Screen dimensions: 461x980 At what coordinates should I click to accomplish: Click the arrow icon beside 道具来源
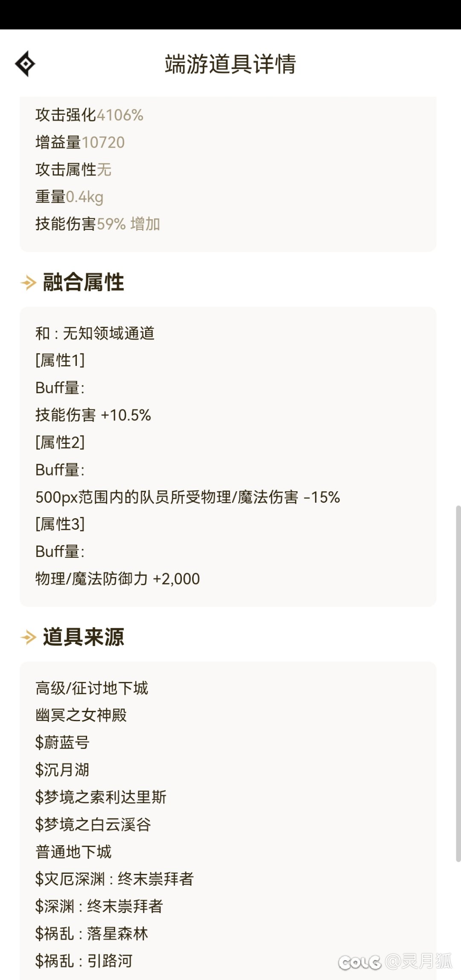pos(29,637)
